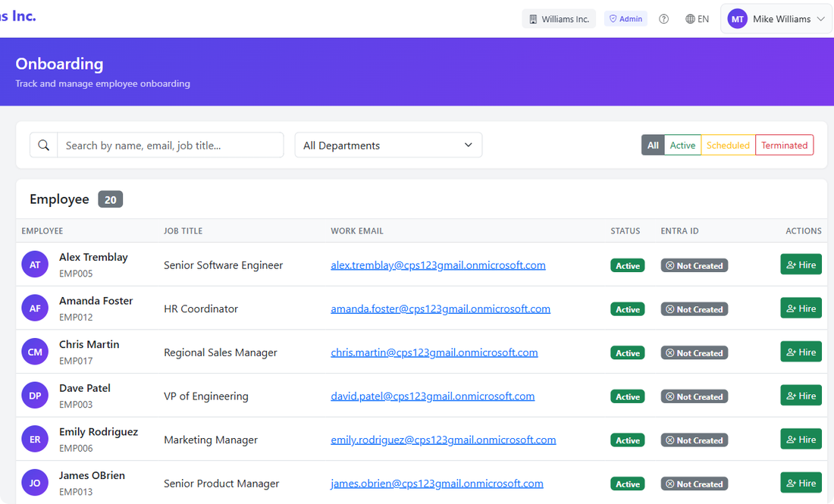Image resolution: width=834 pixels, height=504 pixels.
Task: Click Alex Tremblay's AT avatar badge
Action: click(35, 264)
